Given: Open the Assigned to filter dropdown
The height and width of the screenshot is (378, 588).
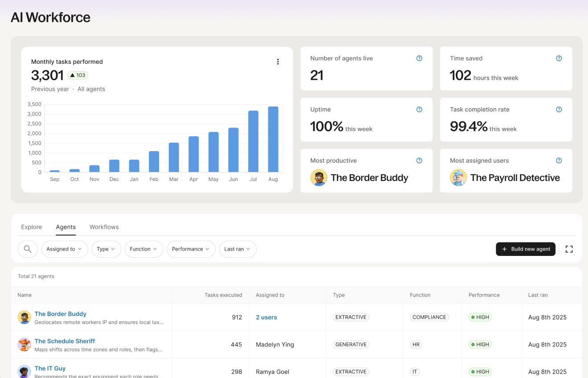Looking at the screenshot, I should [x=64, y=249].
